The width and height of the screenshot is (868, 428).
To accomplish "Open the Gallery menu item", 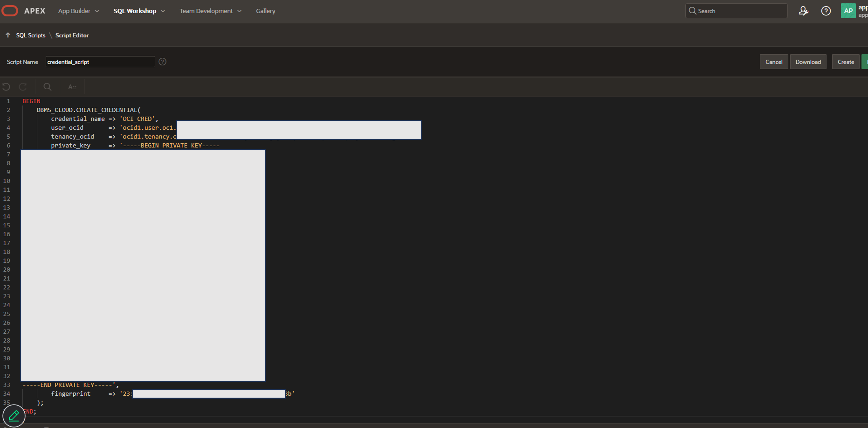I will (265, 11).
